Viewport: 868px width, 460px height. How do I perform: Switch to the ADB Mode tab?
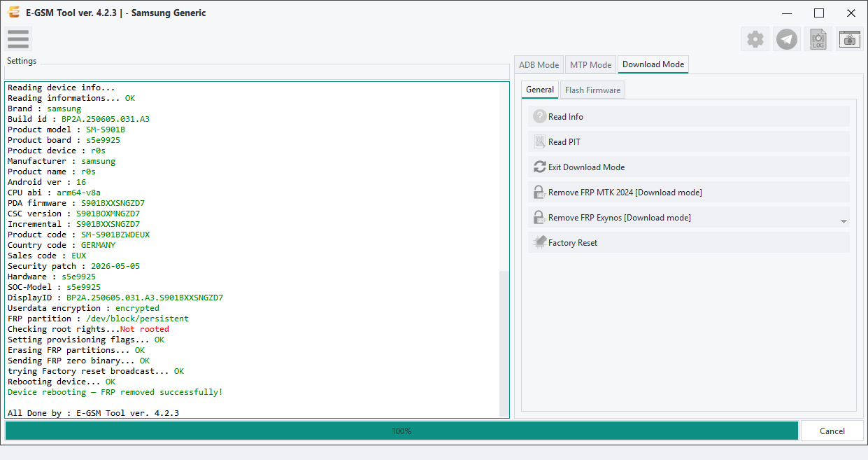[x=539, y=64]
